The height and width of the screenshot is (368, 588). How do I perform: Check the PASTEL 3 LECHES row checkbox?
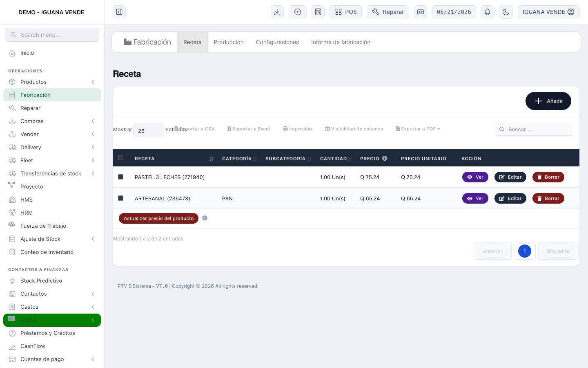120,177
